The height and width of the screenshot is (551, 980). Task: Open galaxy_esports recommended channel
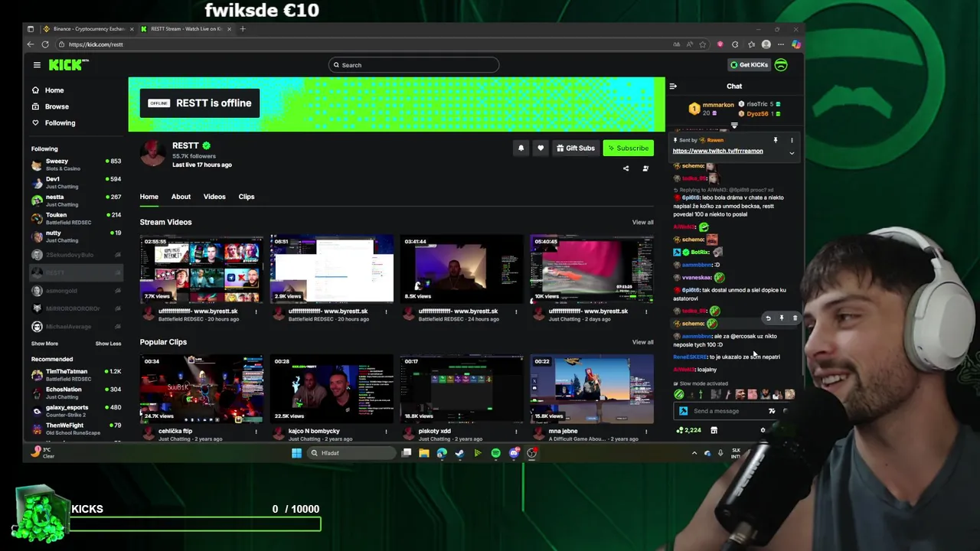[76, 410]
